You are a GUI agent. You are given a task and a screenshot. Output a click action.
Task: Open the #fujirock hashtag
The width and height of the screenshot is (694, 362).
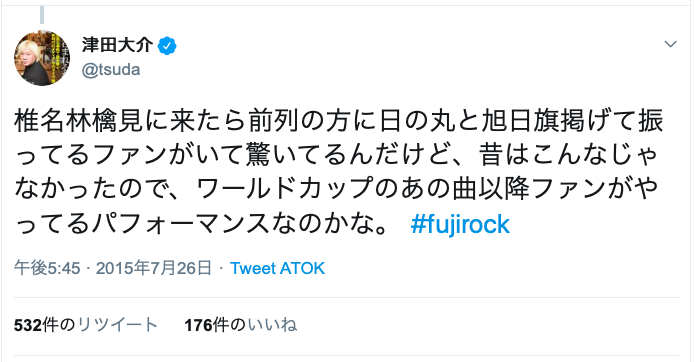pos(460,225)
